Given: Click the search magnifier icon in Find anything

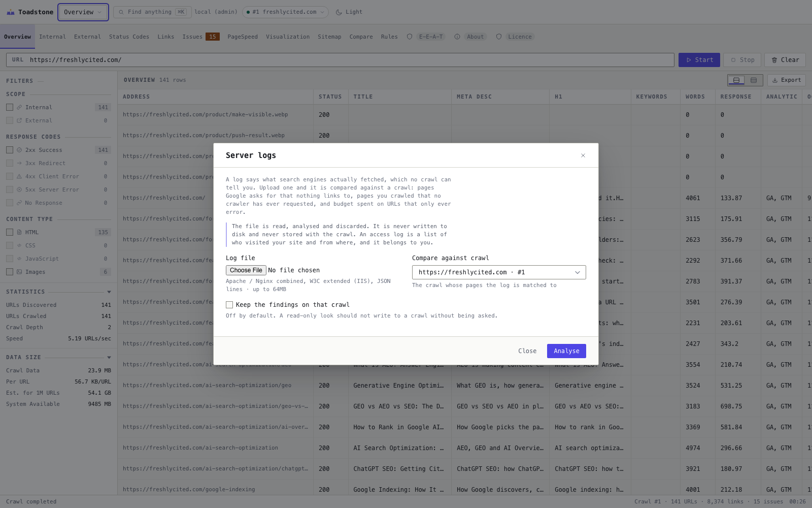Looking at the screenshot, I should click(x=121, y=12).
